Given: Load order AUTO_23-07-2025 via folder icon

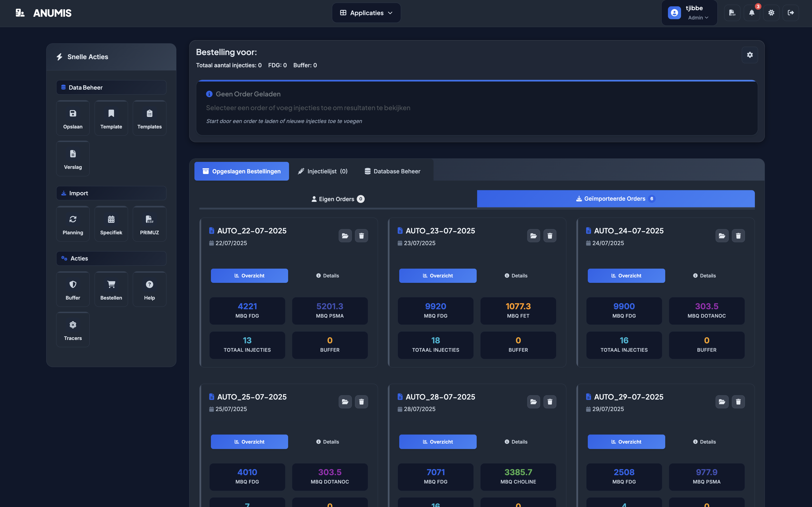Looking at the screenshot, I should point(533,236).
